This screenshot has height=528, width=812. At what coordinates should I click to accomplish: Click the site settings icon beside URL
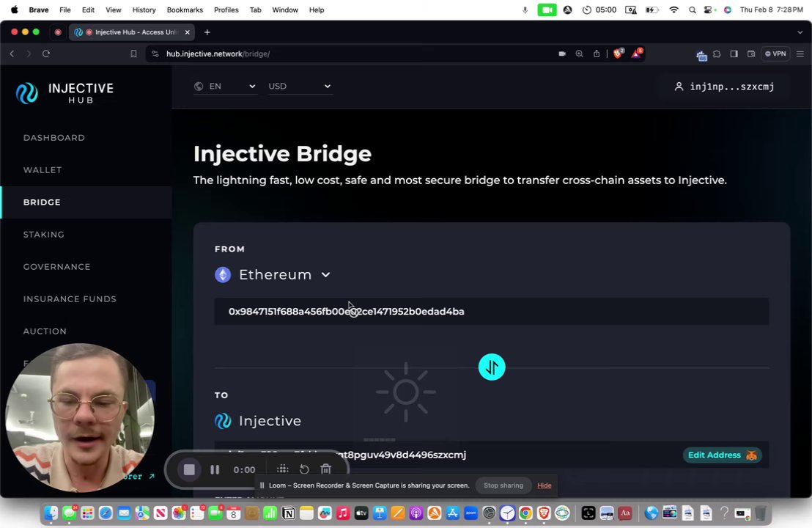tap(155, 54)
